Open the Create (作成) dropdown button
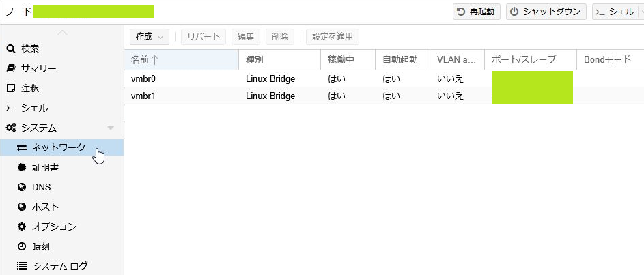The width and height of the screenshot is (644, 275). pos(150,37)
